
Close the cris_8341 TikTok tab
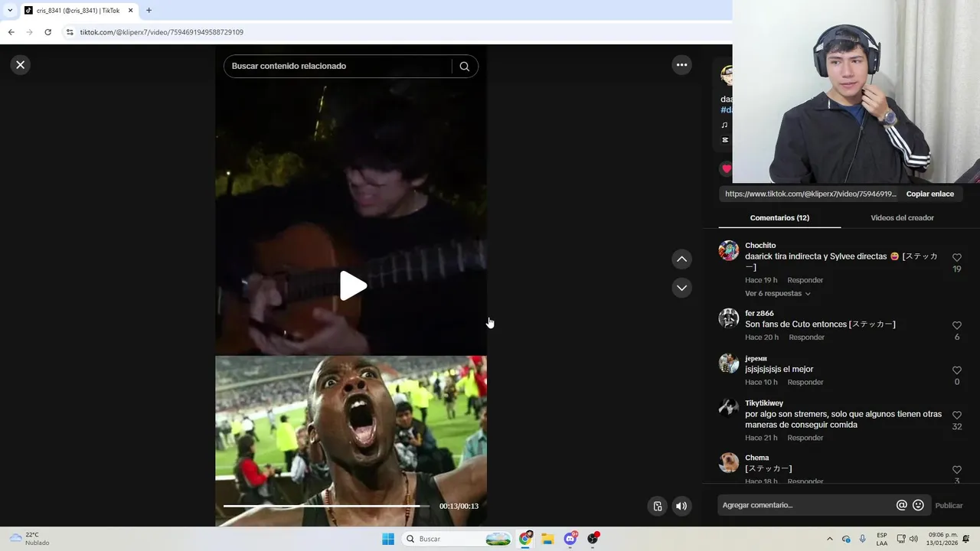click(x=130, y=11)
